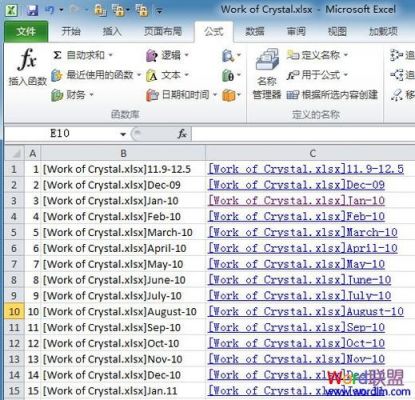
Task: Open the Financial functions icon
Action: [57, 95]
